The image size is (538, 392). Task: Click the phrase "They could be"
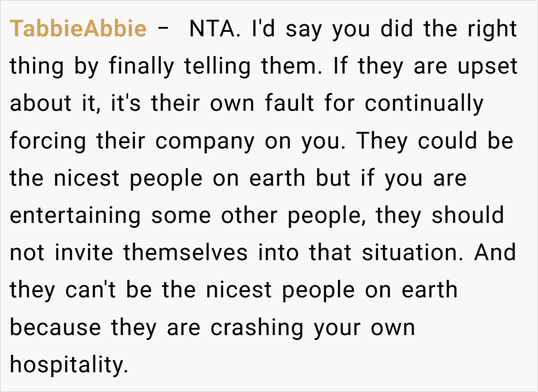click(434, 141)
